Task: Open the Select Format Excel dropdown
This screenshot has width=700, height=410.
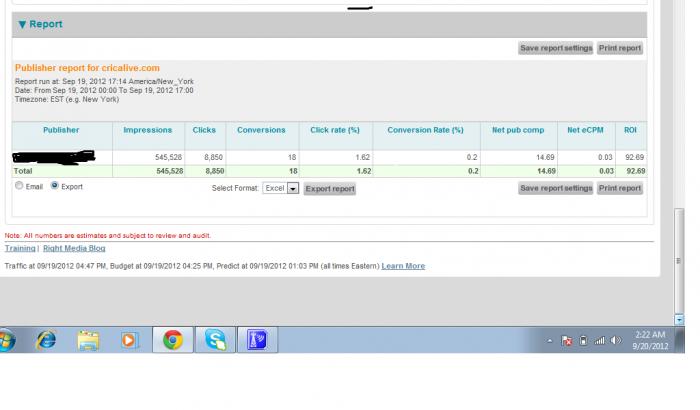Action: [x=281, y=188]
